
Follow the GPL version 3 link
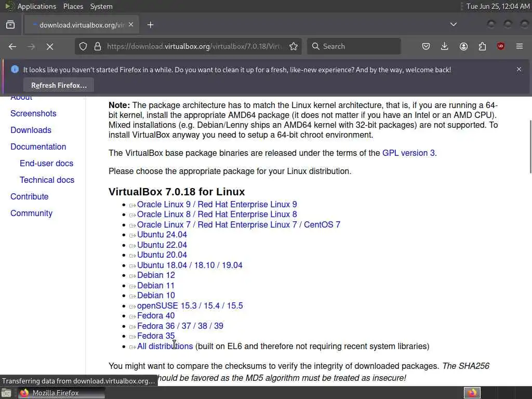[408, 153]
